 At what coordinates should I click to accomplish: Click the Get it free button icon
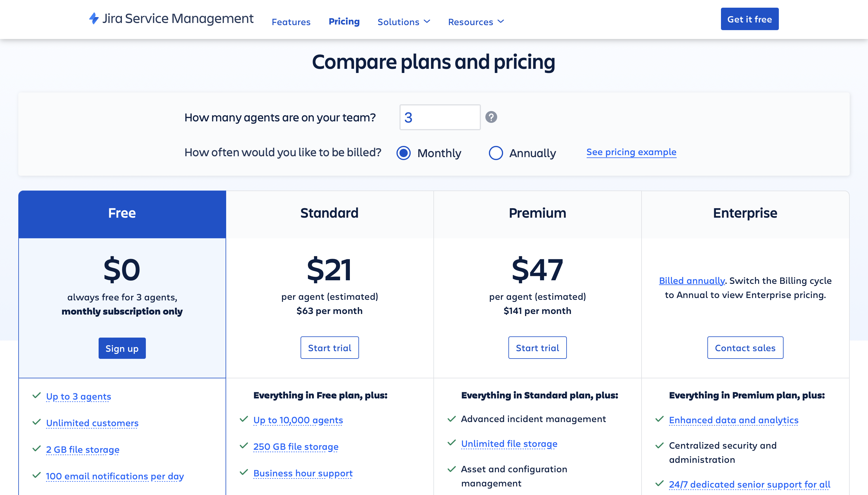(x=749, y=19)
